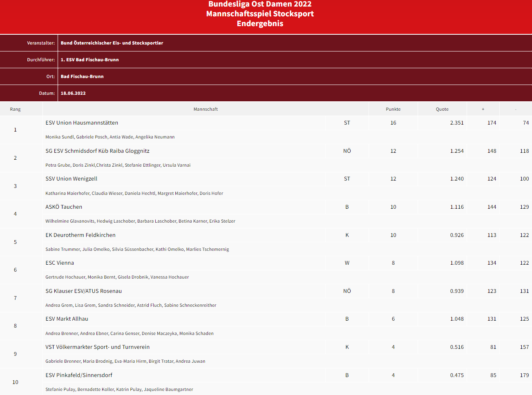The image size is (532, 395).
Task: Click quote value 1.098
Action: tap(457, 263)
